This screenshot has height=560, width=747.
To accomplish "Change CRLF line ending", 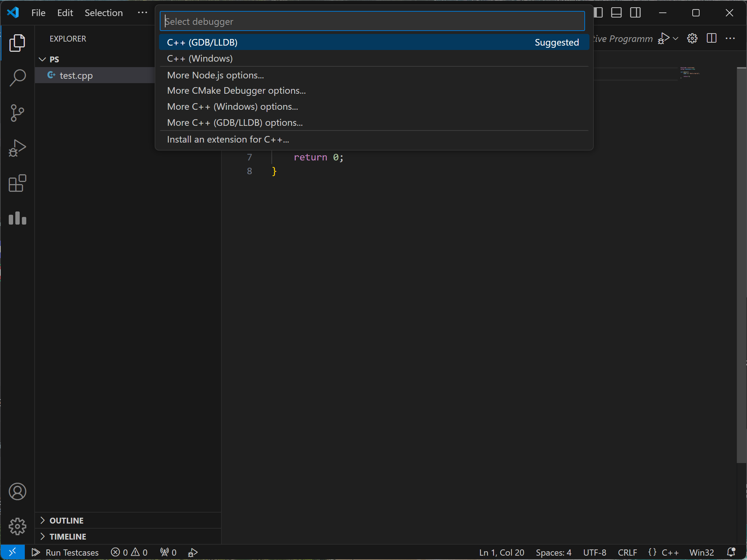I will point(627,552).
